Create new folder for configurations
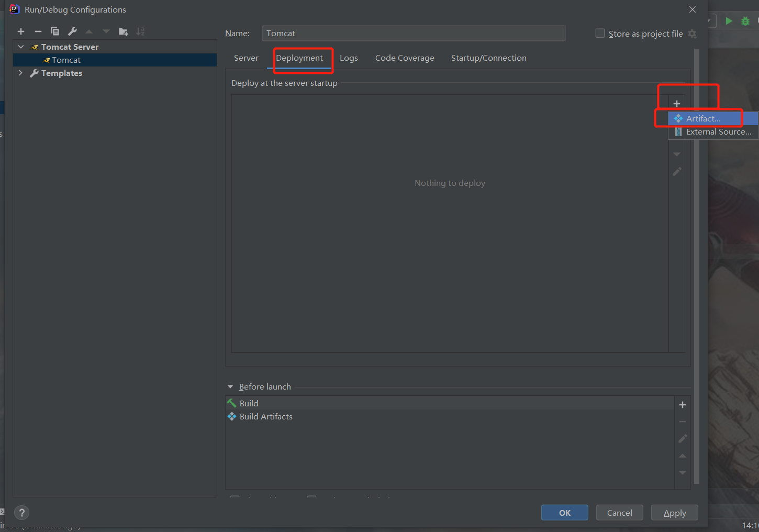The height and width of the screenshot is (532, 759). [124, 31]
